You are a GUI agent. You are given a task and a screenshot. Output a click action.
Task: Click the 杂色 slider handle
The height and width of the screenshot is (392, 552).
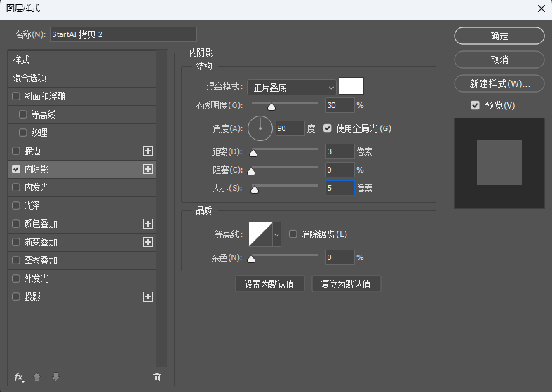[251, 259]
